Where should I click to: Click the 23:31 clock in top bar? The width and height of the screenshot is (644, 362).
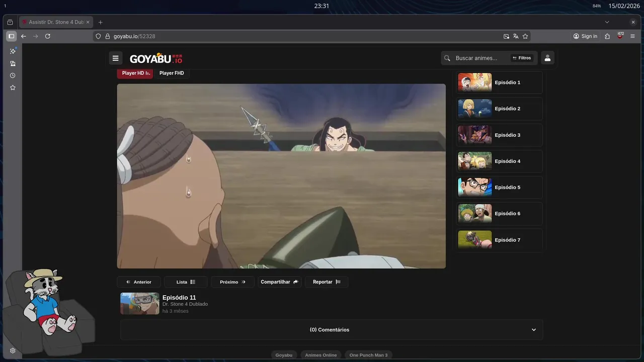(321, 6)
